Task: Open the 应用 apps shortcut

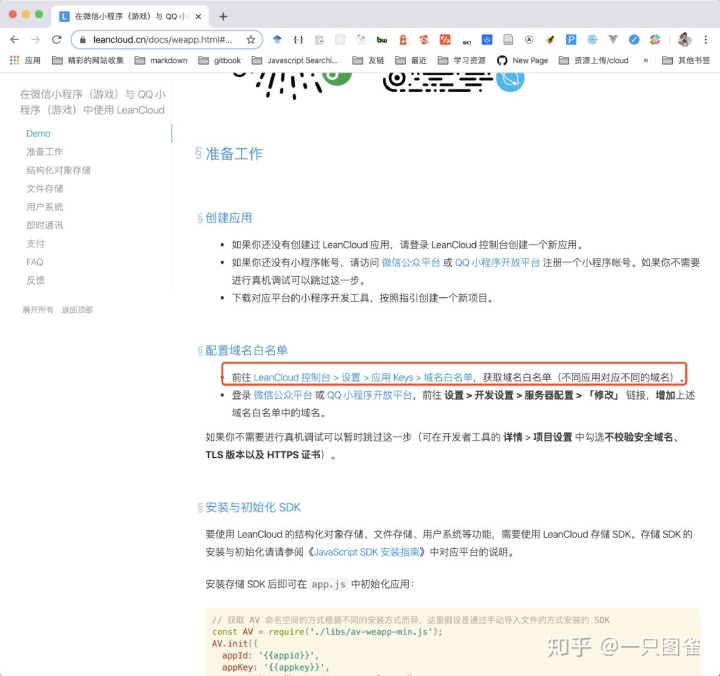Action: (x=25, y=60)
